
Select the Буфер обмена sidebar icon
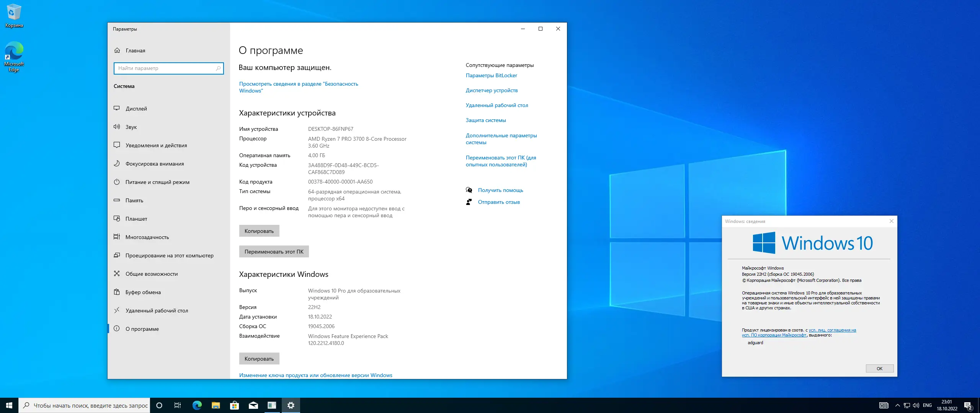(117, 292)
